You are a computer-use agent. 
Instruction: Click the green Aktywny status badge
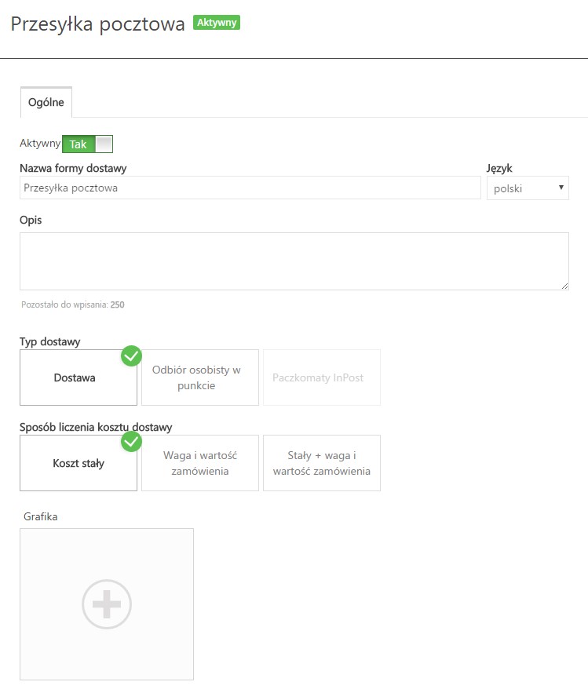(x=217, y=22)
